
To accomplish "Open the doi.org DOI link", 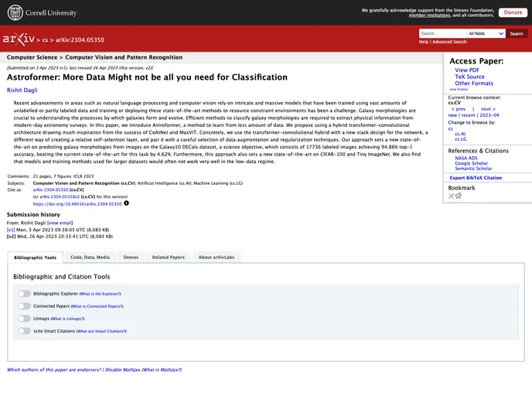I will pos(77,204).
